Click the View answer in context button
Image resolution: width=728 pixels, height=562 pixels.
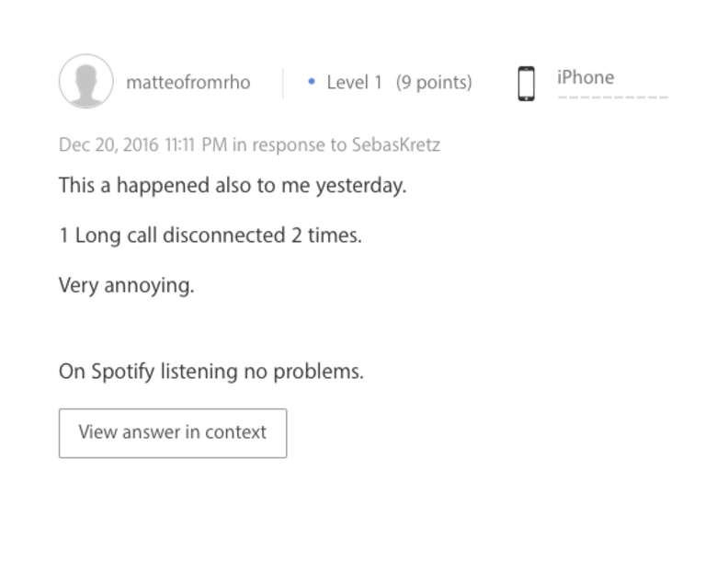(173, 432)
